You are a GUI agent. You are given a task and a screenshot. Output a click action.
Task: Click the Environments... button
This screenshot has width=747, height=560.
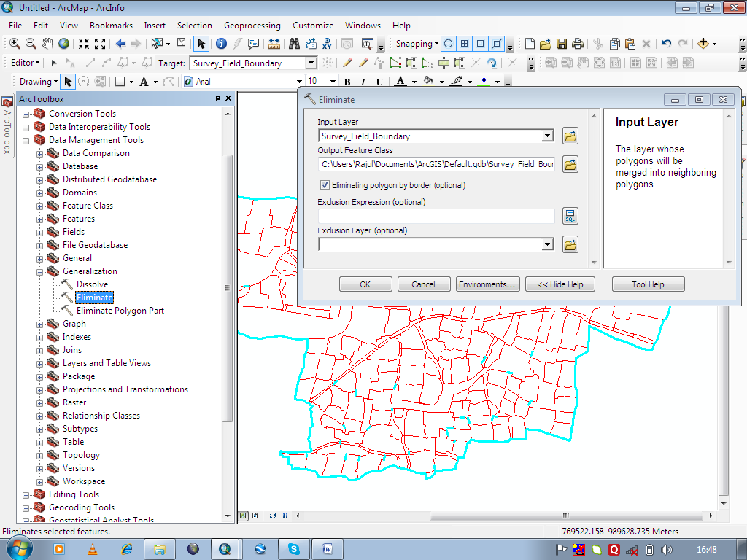pyautogui.click(x=487, y=284)
